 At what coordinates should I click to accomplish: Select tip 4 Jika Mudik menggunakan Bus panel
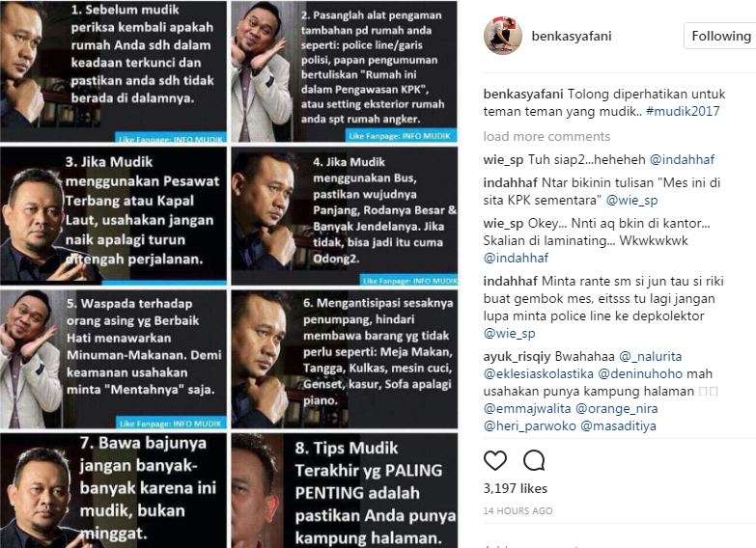pyautogui.click(x=345, y=216)
